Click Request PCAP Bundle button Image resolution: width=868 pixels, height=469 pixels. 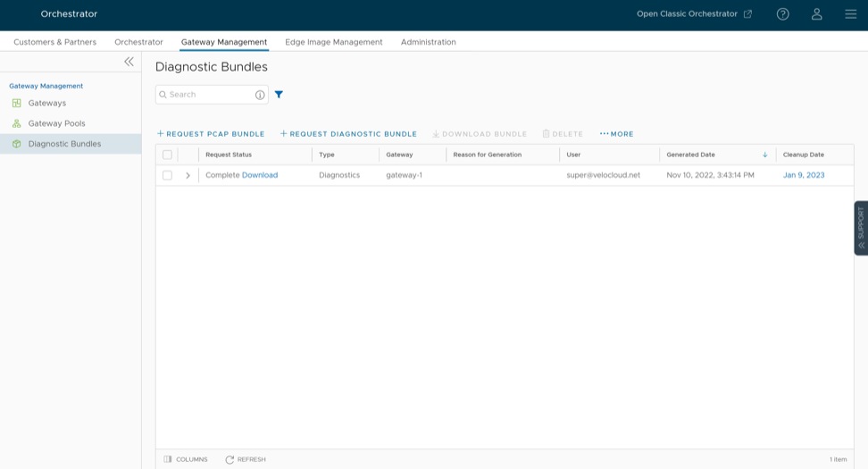pyautogui.click(x=211, y=134)
